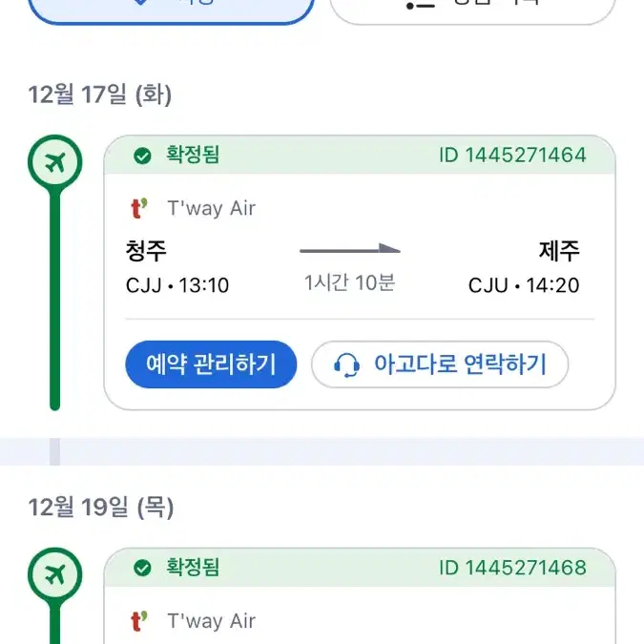
Task: Click booking ID 1445271468
Action: [x=512, y=568]
